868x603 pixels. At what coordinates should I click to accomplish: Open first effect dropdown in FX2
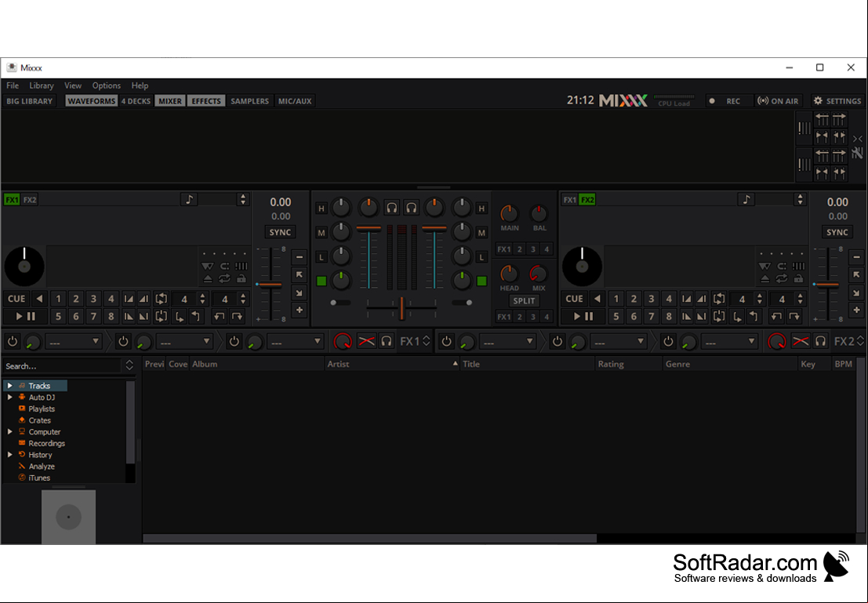[x=507, y=342]
